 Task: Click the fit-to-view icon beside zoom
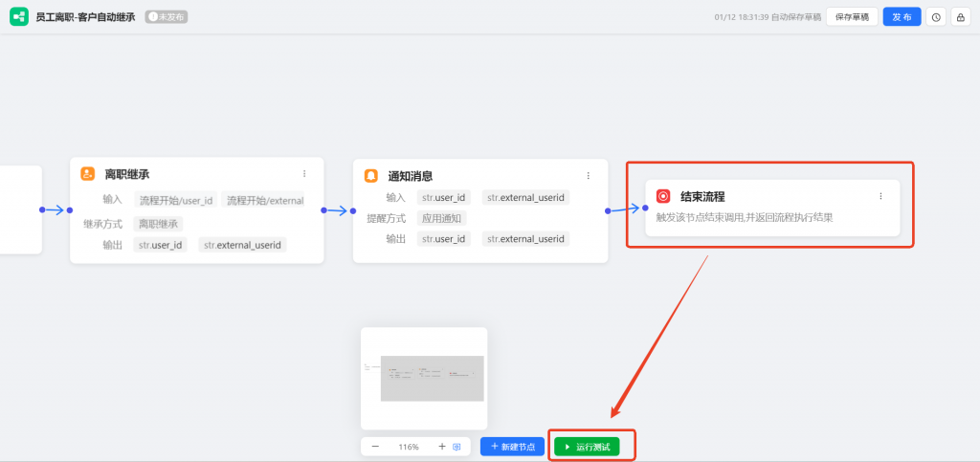tap(457, 447)
